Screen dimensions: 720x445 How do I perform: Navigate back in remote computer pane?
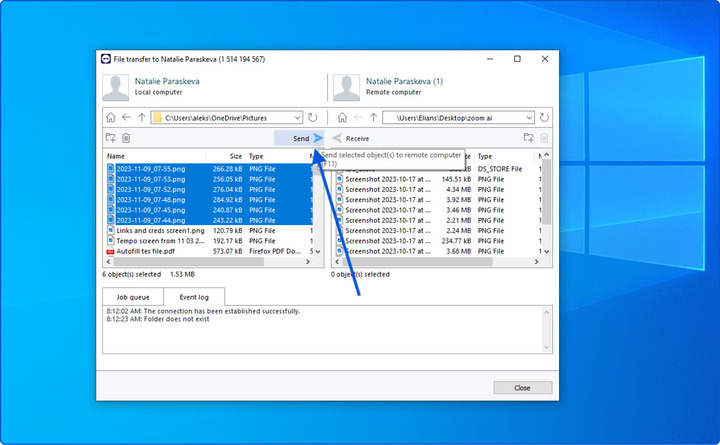coord(358,118)
